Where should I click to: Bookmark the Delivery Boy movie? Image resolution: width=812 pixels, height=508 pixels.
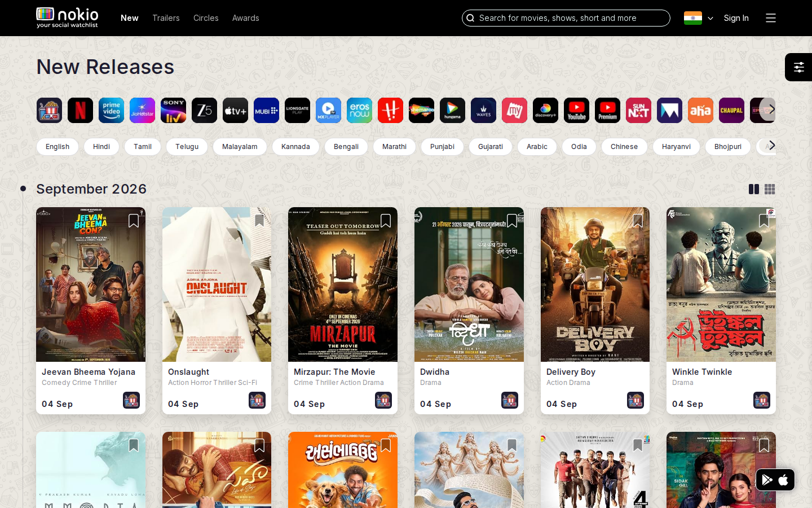[x=638, y=221]
